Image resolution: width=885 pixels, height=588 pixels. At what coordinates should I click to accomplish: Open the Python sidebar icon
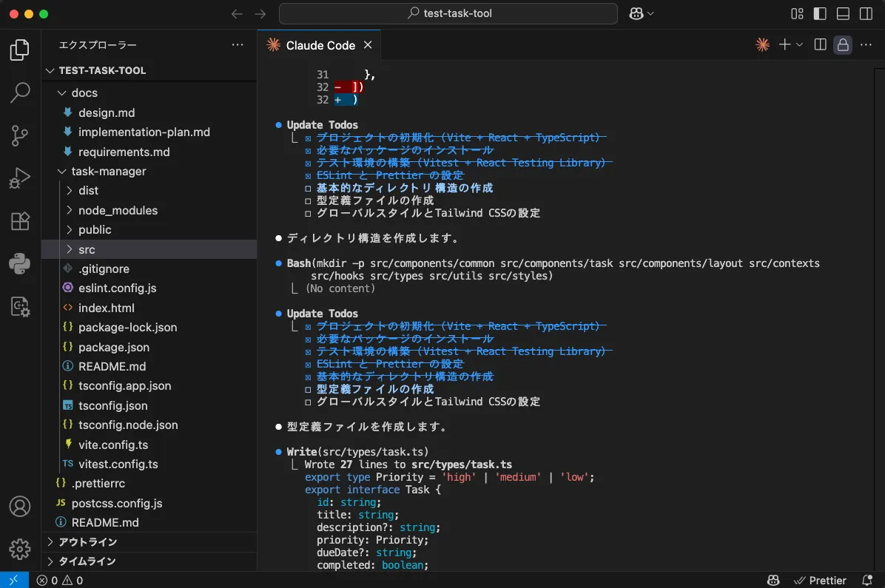point(20,263)
